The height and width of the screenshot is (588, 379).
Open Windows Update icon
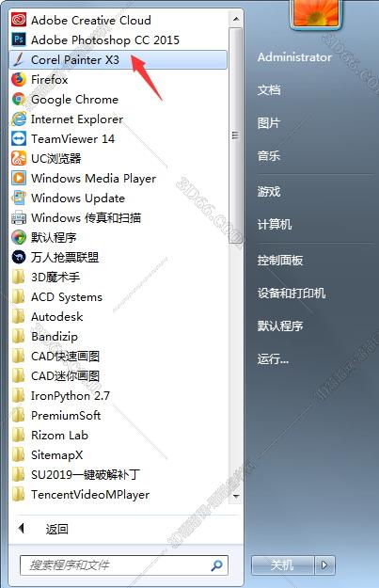[x=19, y=198]
